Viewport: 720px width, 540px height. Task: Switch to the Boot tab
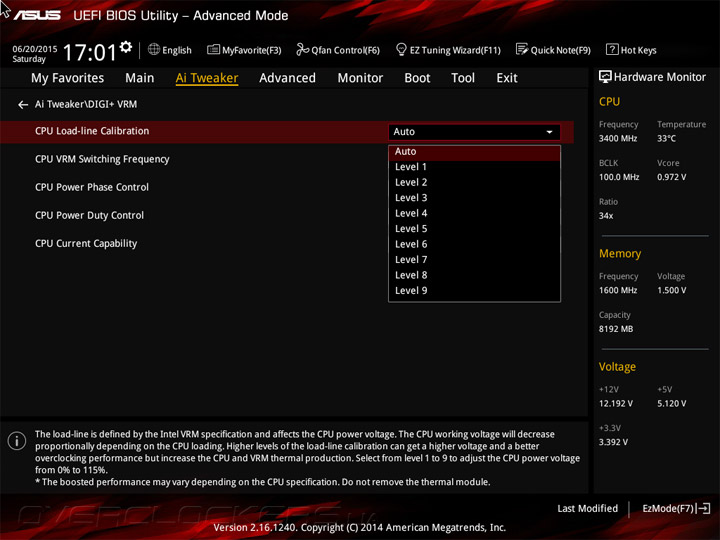(417, 78)
